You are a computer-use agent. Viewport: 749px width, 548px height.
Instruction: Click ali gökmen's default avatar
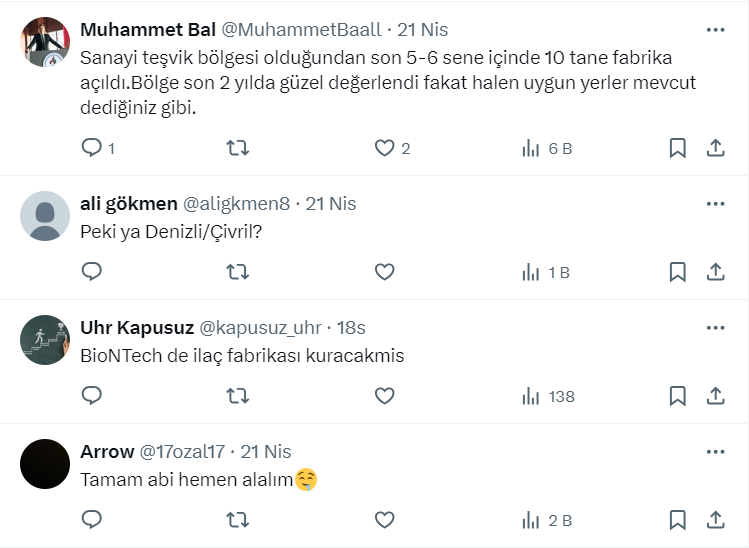45,215
